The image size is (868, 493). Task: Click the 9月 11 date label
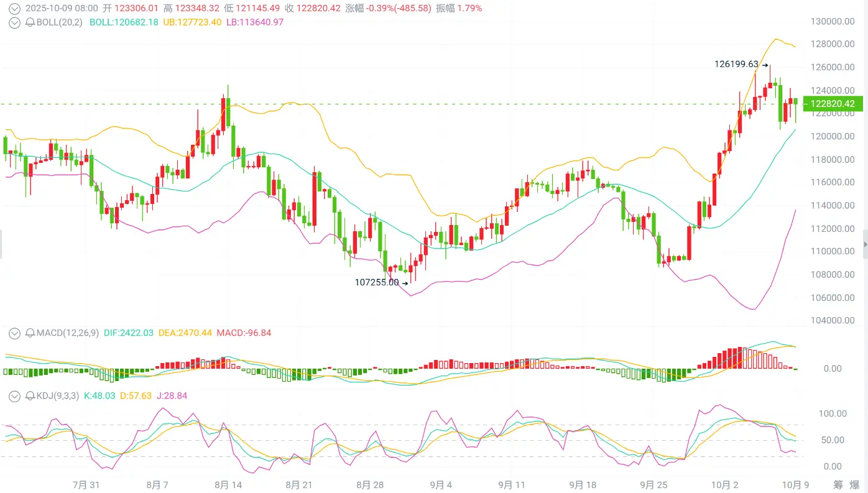(512, 484)
